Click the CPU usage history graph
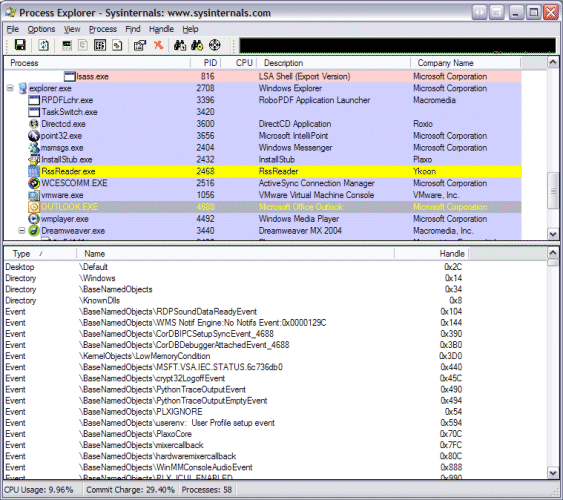Image resolution: width=563 pixels, height=500 pixels. tap(397, 46)
